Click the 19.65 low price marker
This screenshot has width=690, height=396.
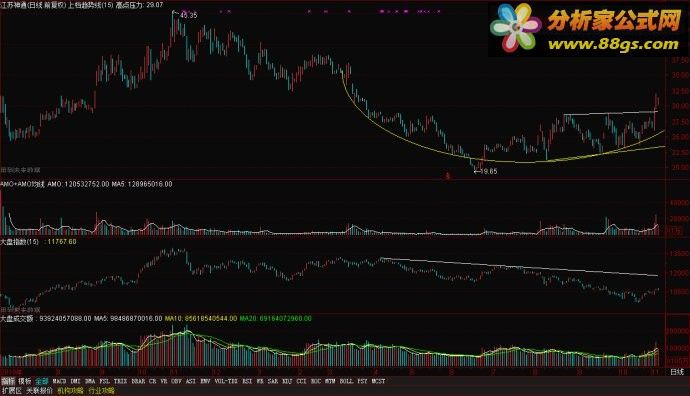pos(489,171)
